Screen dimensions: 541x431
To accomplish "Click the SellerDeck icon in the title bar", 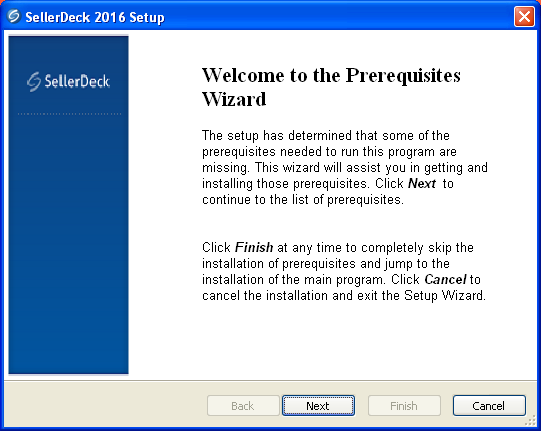I will (x=14, y=16).
